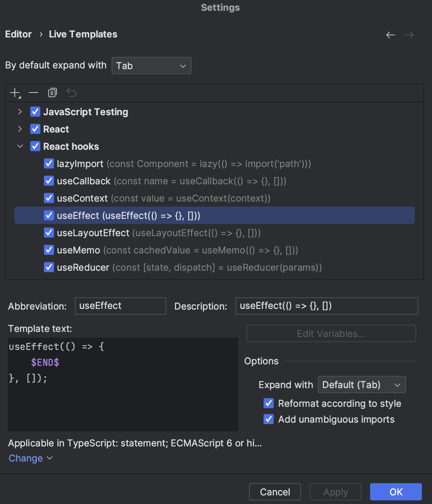Edit the Abbreviation field
Screen dimensions: 432x504
point(120,306)
